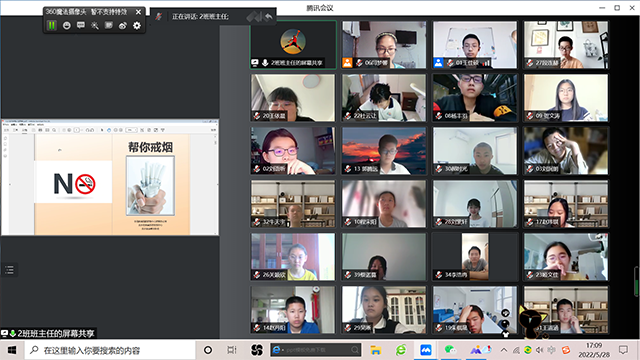The height and width of the screenshot is (360, 640).
Task: Open WeChat from the taskbar
Action: [x=450, y=350]
